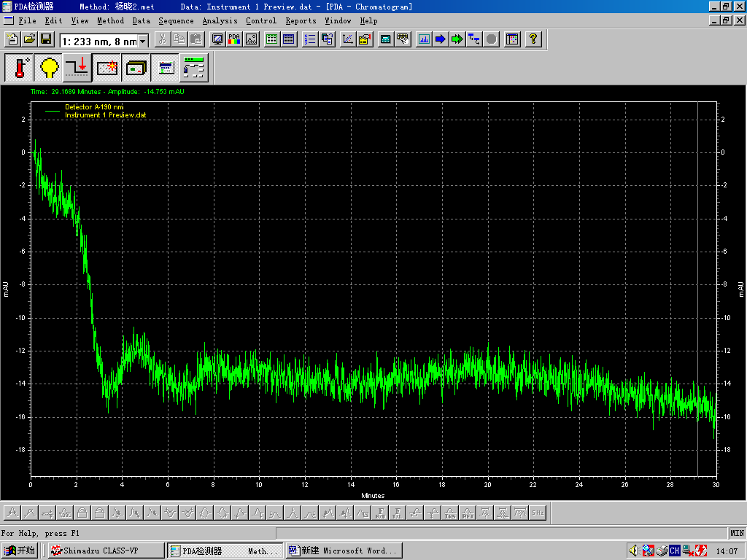Toggle the baseline zero down-arrow button

[x=77, y=68]
